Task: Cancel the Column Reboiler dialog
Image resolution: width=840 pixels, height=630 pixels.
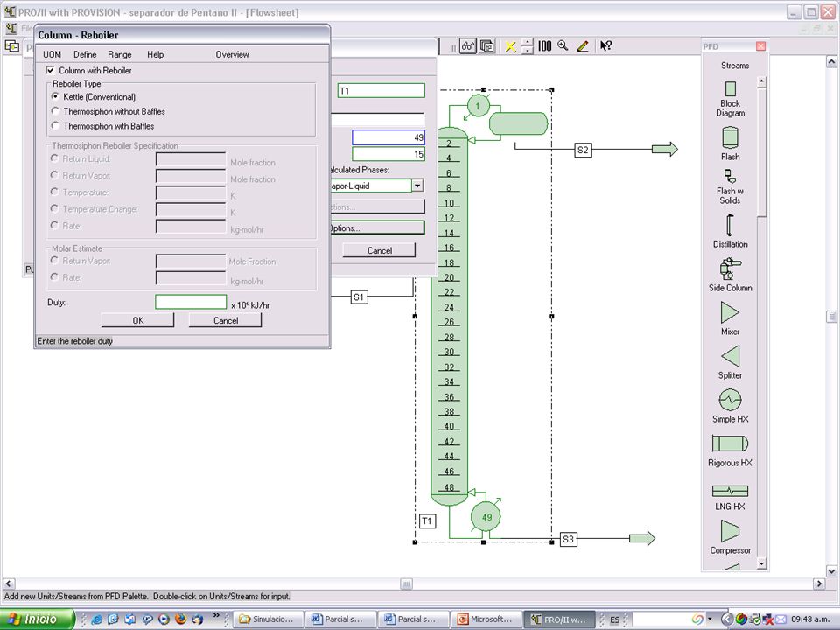Action: click(226, 320)
